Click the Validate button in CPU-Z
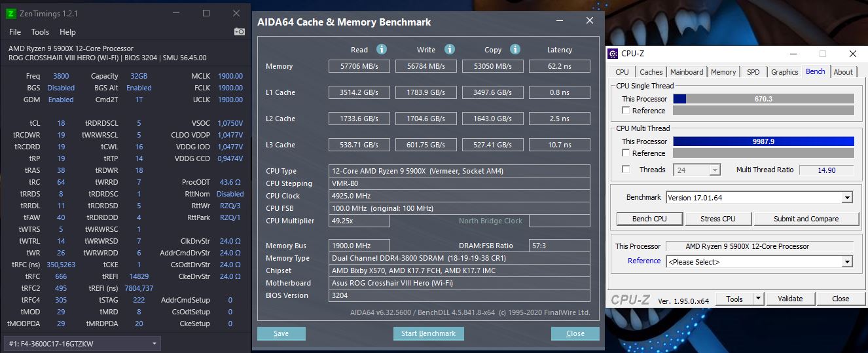The height and width of the screenshot is (353, 868). [x=790, y=299]
